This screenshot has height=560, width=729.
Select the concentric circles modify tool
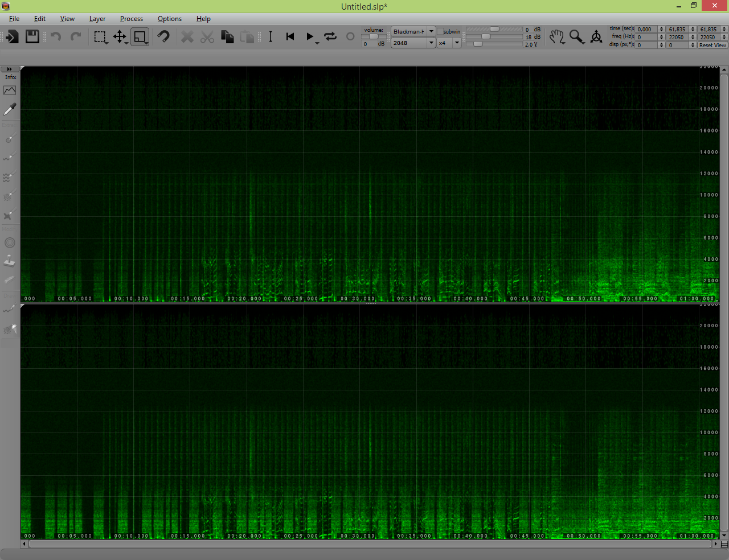tap(10, 243)
